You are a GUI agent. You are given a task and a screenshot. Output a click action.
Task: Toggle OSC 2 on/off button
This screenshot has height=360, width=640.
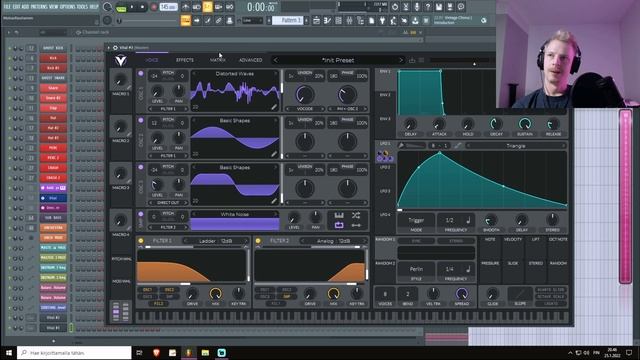click(141, 121)
